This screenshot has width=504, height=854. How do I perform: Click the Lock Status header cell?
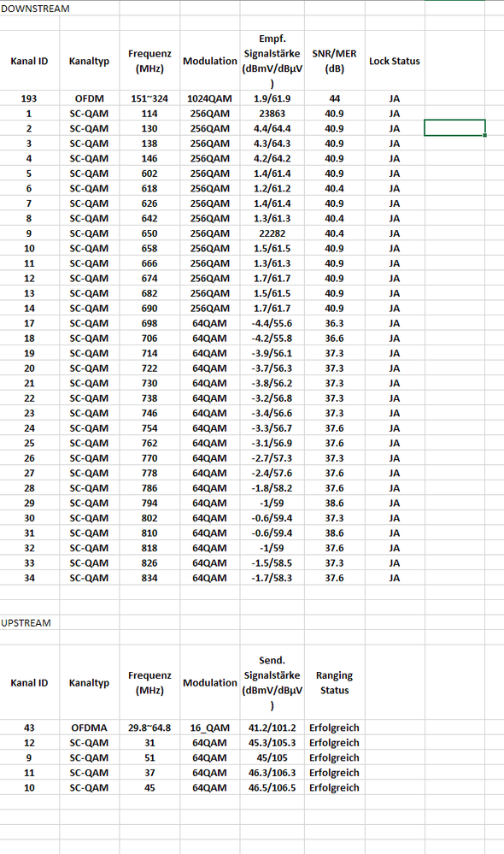click(x=395, y=61)
